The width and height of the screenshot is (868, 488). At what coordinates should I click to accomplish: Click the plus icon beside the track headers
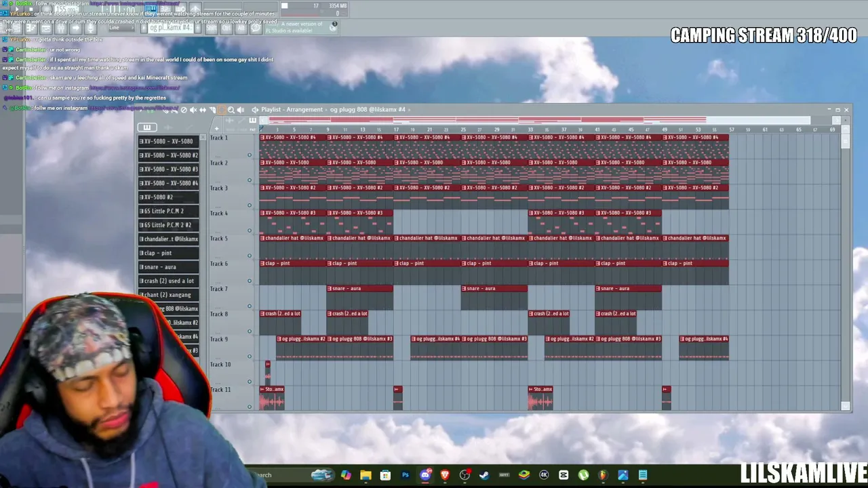point(216,128)
